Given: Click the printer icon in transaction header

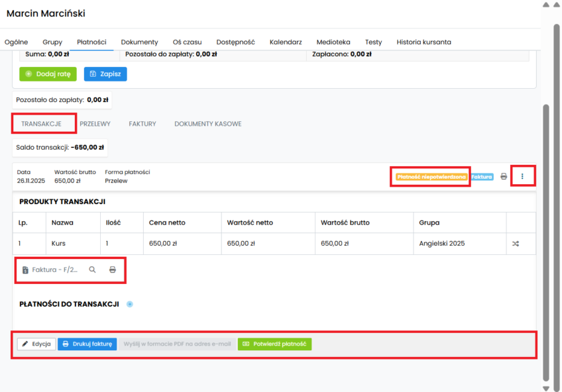Looking at the screenshot, I should (504, 177).
